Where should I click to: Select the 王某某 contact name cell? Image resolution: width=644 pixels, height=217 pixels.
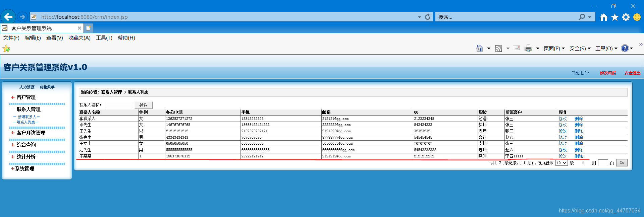(108, 156)
